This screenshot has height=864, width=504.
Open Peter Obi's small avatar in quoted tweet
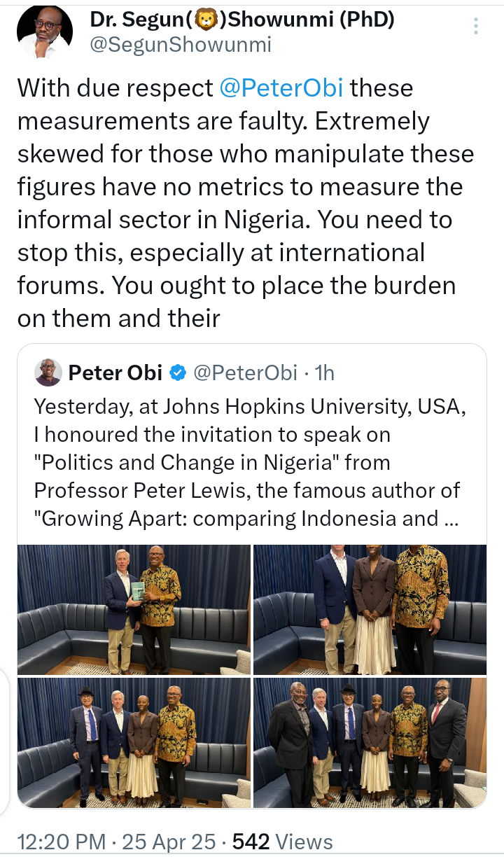[x=48, y=372]
